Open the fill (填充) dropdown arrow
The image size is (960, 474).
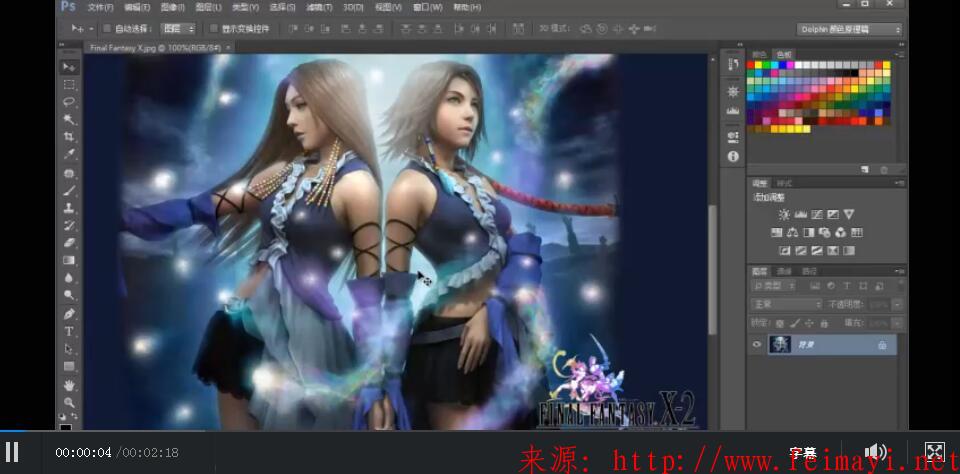pos(897,323)
